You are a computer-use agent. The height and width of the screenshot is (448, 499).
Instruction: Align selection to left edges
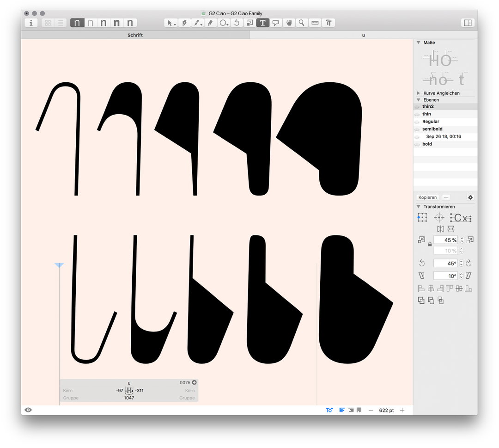coord(421,289)
